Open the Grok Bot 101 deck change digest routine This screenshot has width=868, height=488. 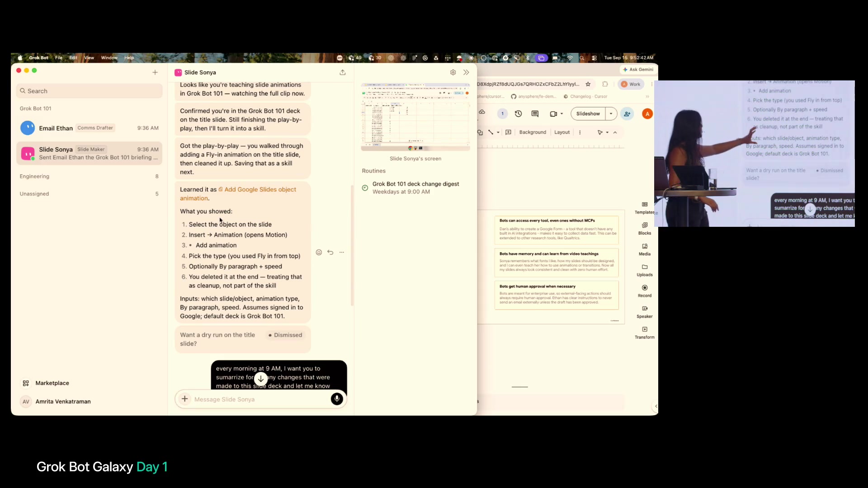(415, 188)
